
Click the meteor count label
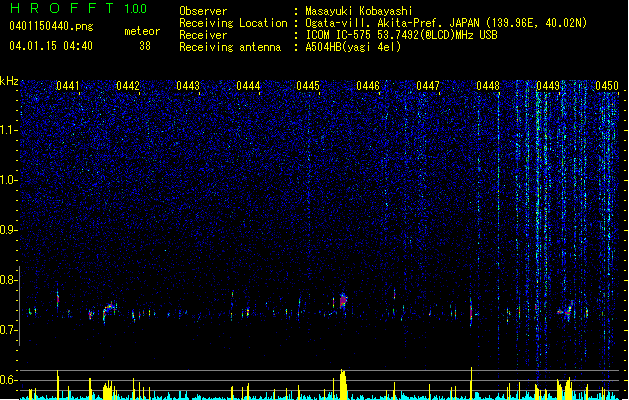142,31
